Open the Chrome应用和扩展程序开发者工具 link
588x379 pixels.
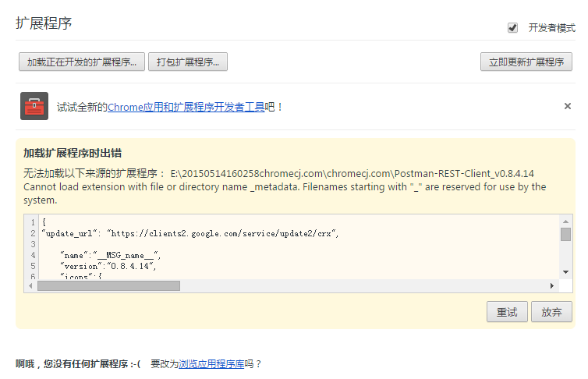tap(186, 107)
